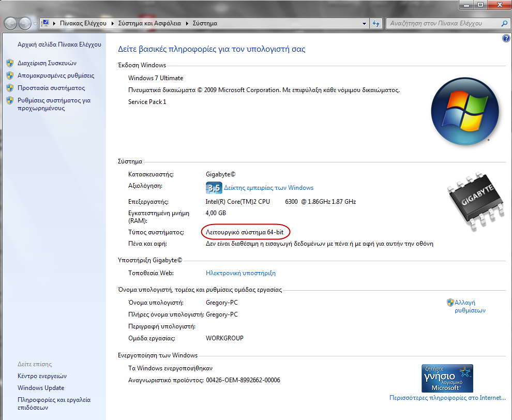
Task: Click Λειτουργικό σύστημα 64-bit text
Action: click(245, 232)
